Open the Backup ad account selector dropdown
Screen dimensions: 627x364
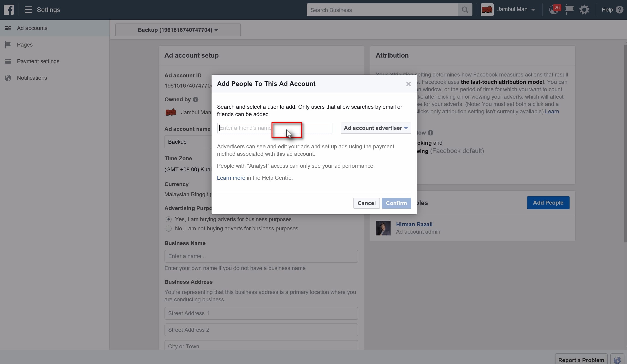point(178,30)
